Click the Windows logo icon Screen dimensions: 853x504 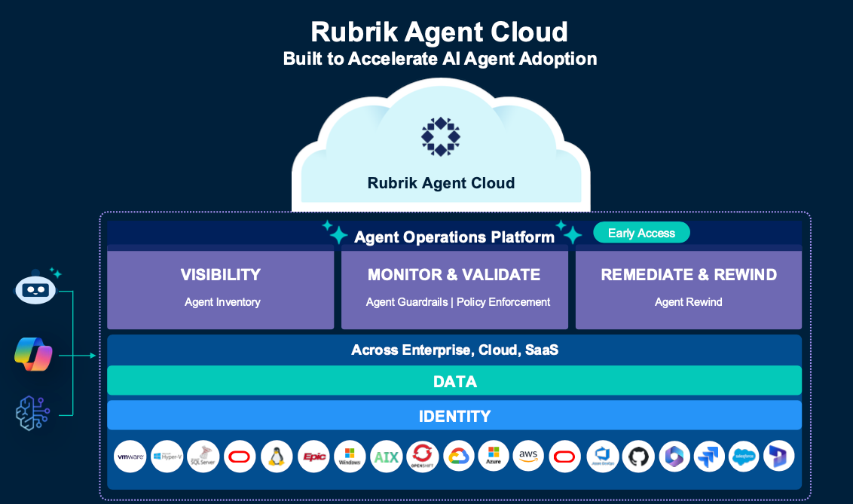point(349,456)
